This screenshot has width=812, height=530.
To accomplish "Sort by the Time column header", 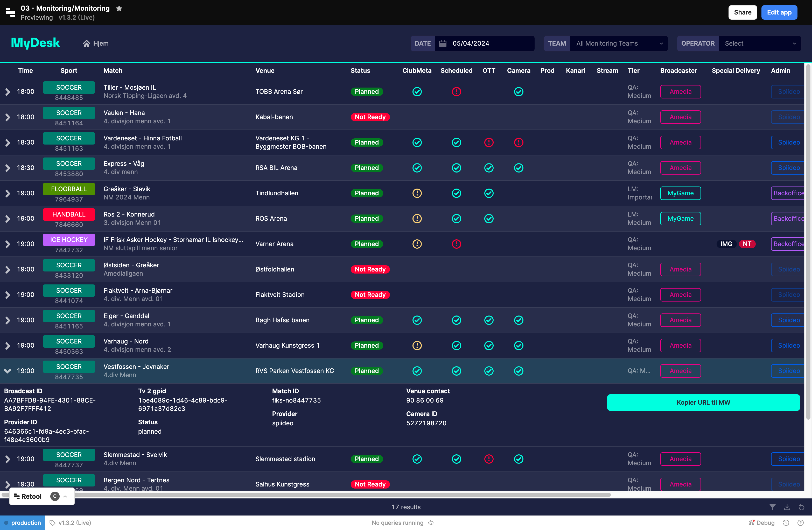I will point(26,70).
